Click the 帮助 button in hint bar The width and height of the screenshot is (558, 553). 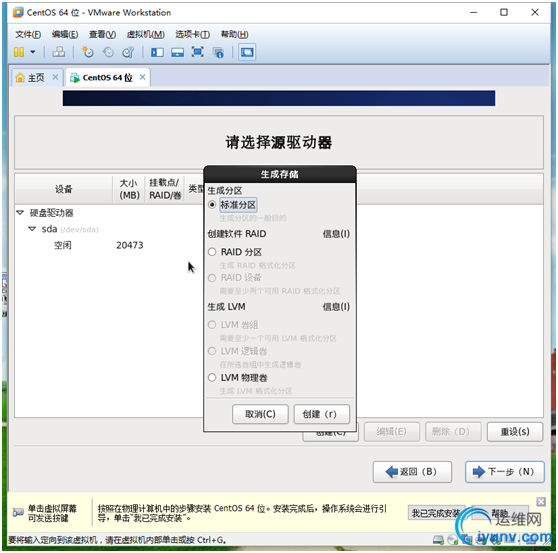500,513
